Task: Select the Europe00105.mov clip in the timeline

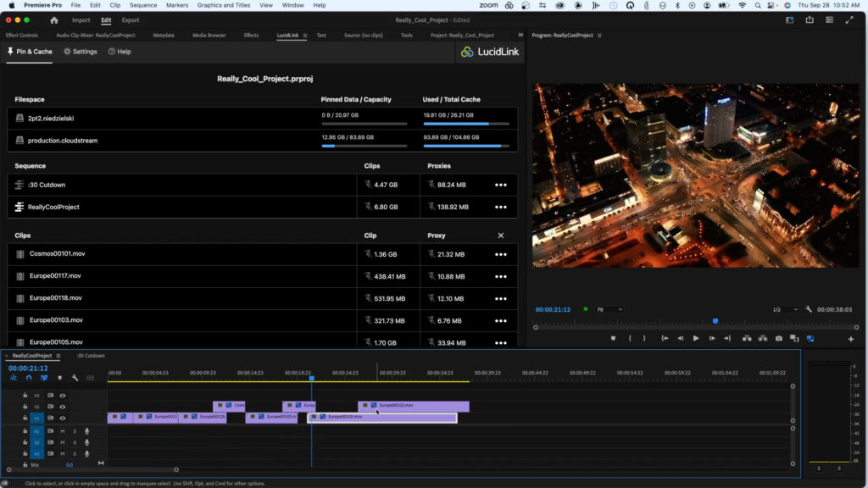Action: 390,417
